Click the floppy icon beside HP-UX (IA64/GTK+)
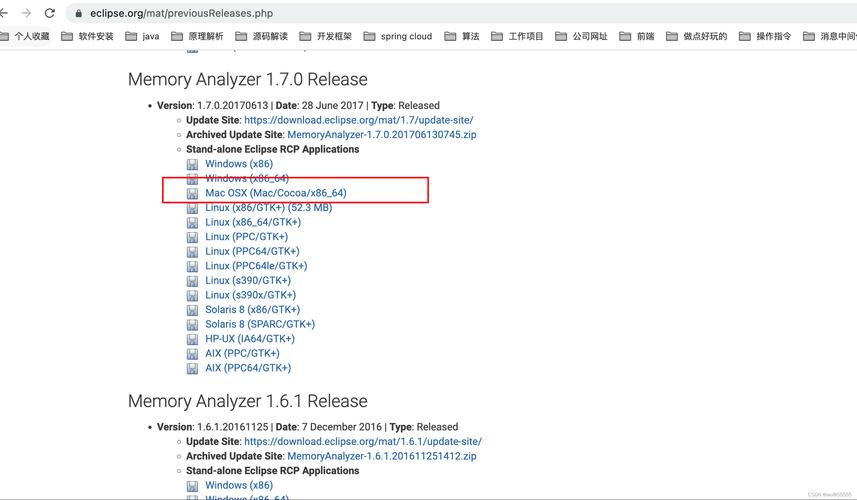857x500 pixels. tap(192, 339)
